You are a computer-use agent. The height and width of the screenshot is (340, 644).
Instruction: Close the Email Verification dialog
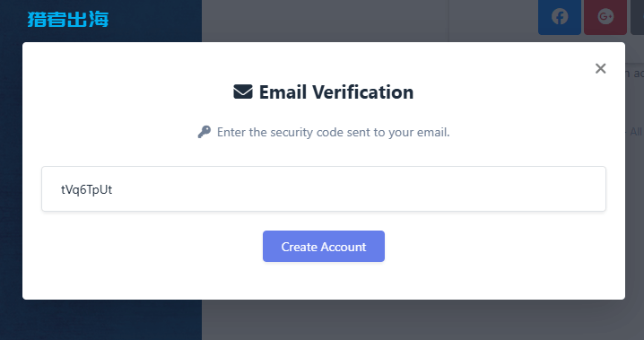coord(600,68)
